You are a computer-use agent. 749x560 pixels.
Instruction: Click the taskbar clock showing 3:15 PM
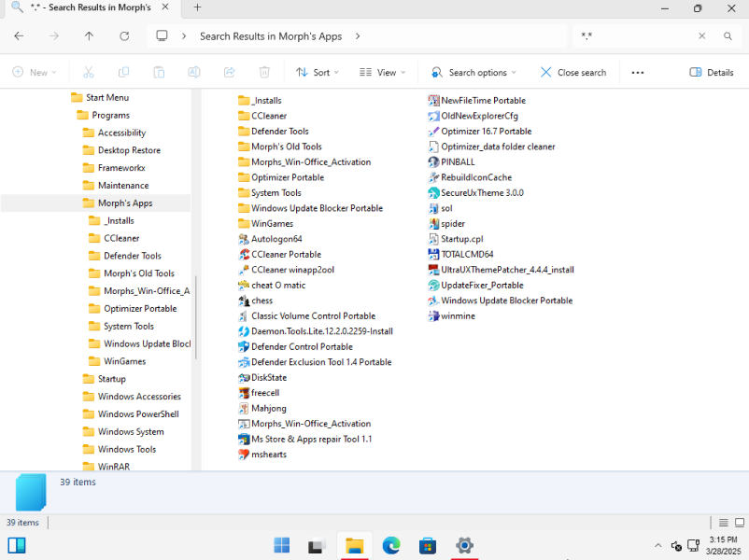[x=723, y=545]
